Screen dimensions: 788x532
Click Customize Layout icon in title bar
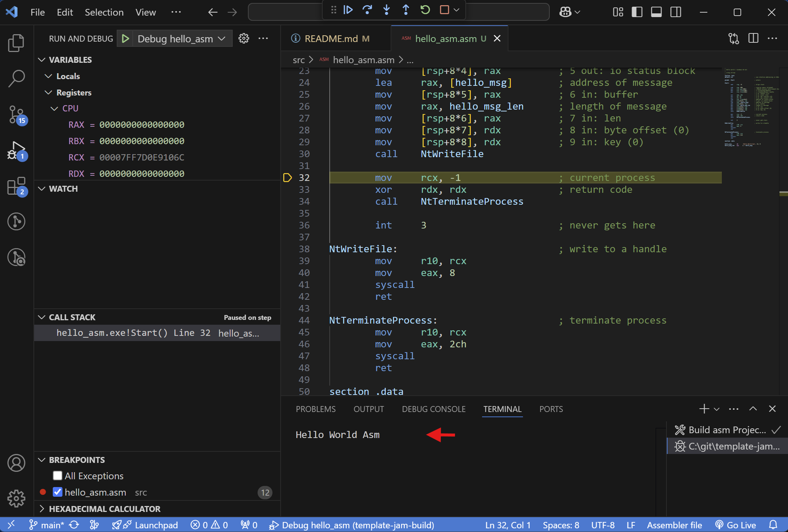[618, 12]
